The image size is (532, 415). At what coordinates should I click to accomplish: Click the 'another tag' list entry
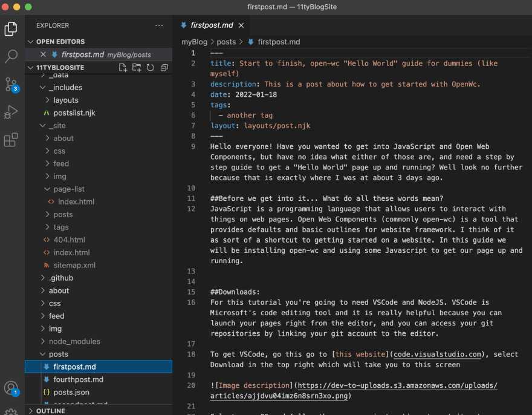[x=250, y=115]
